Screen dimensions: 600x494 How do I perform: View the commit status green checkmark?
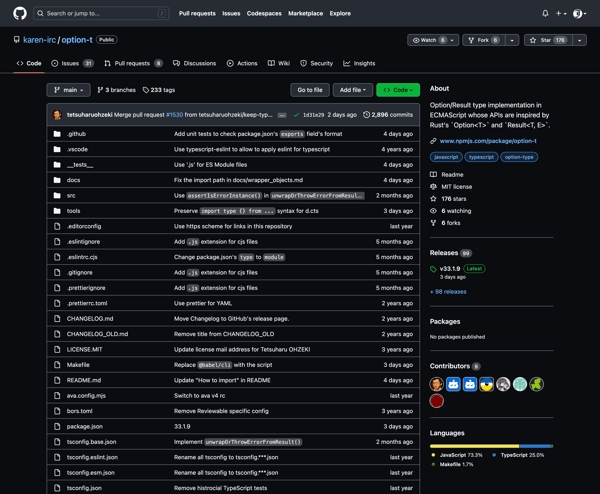click(296, 115)
